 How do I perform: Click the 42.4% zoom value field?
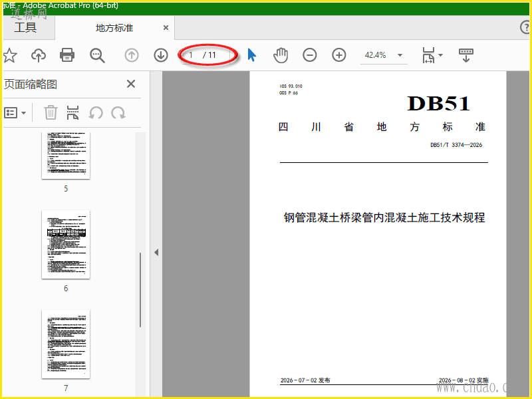375,55
